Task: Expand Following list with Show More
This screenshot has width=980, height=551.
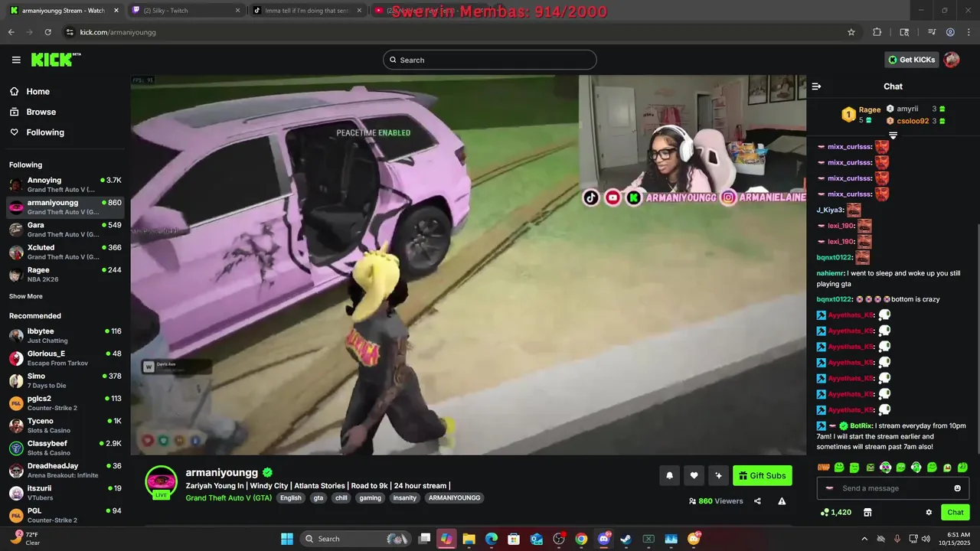Action: coord(26,296)
